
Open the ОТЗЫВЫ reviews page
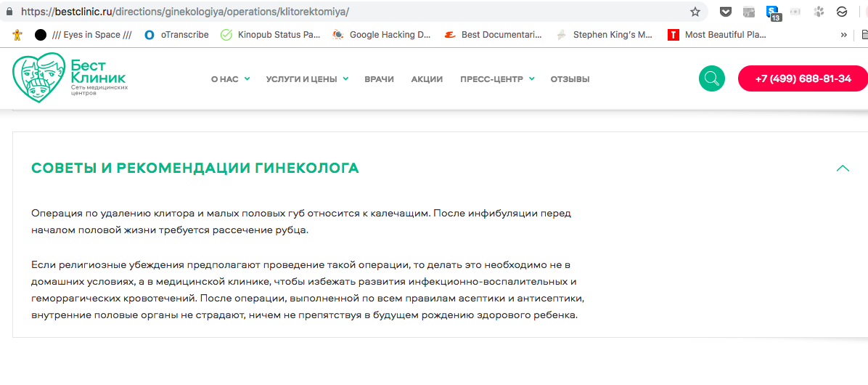pos(570,79)
